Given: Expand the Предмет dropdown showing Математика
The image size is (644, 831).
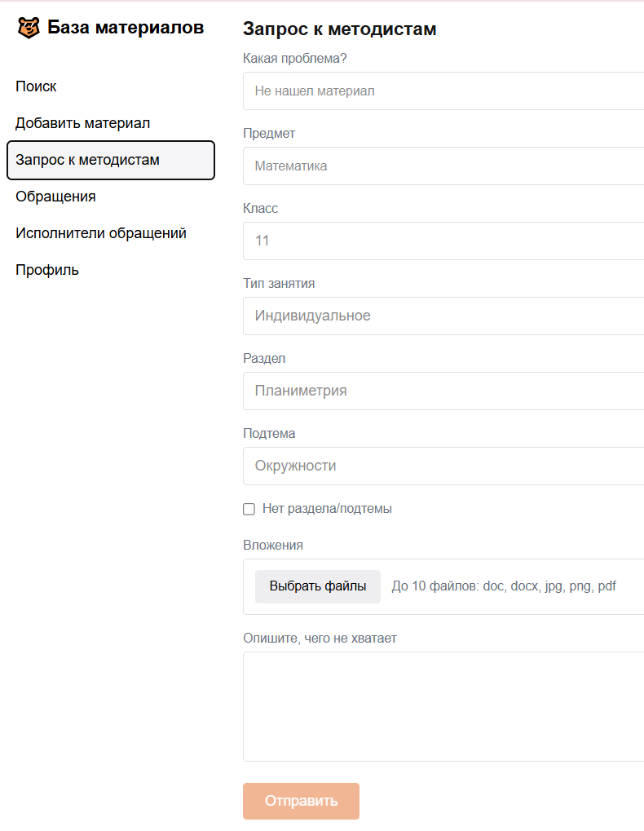Looking at the screenshot, I should (443, 166).
